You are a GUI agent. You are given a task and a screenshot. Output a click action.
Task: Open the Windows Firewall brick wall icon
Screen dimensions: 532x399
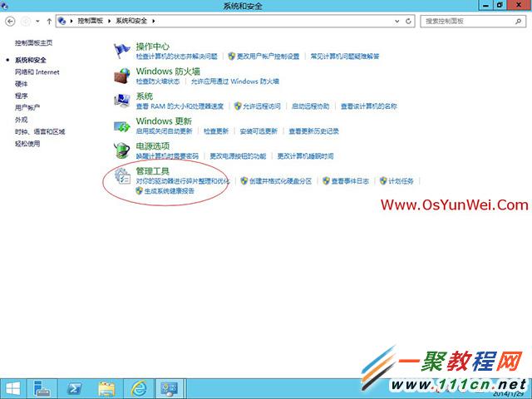(x=122, y=76)
